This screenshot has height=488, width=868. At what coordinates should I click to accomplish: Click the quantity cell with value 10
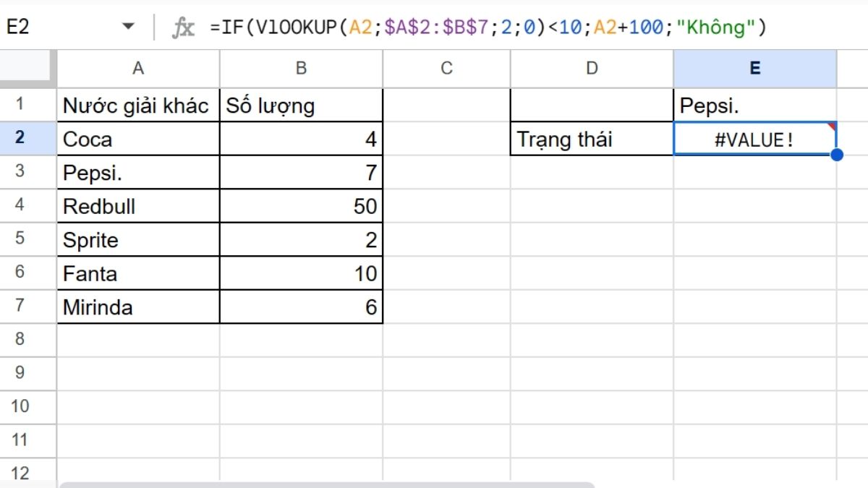tap(302, 273)
